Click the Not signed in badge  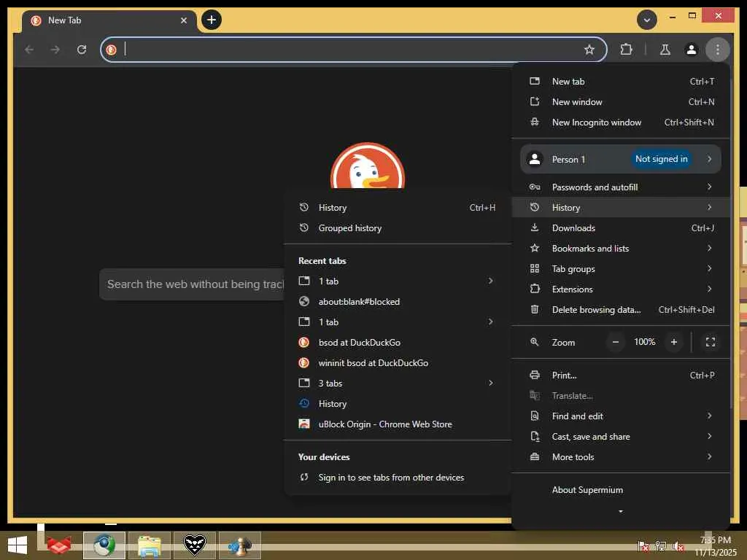click(x=661, y=159)
